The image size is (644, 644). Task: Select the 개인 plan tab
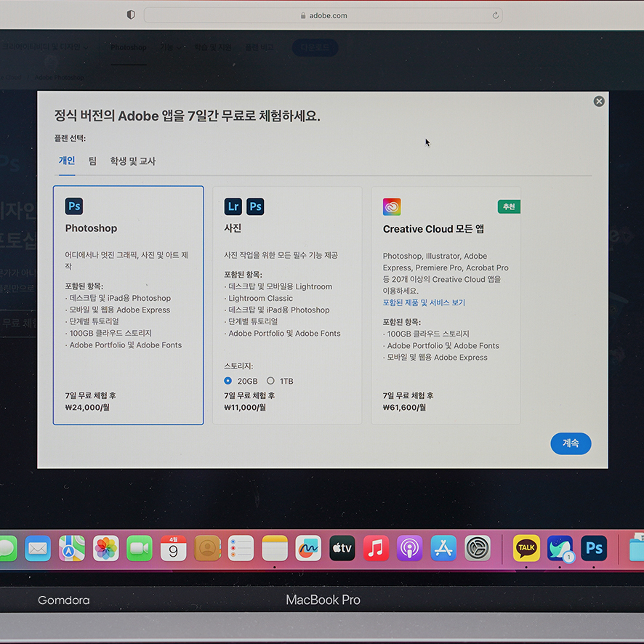(x=67, y=160)
